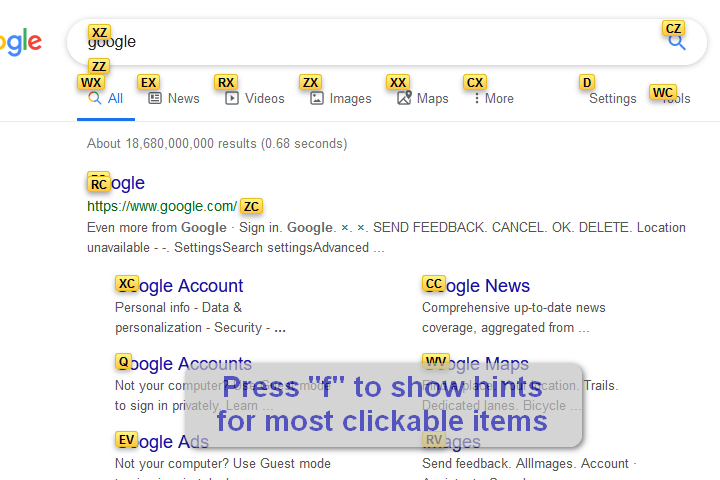Click the blue search magnifier icon
The width and height of the screenshot is (720, 480).
[677, 42]
